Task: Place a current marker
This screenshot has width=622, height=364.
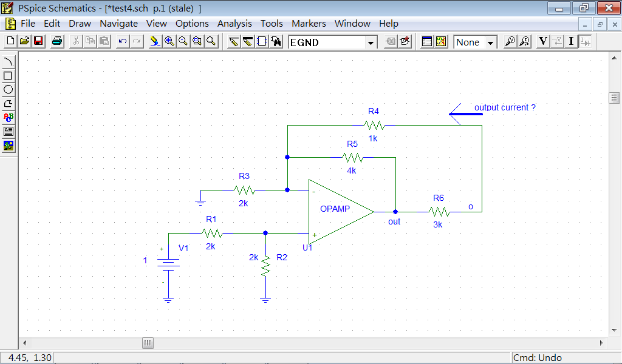Action: pos(524,41)
